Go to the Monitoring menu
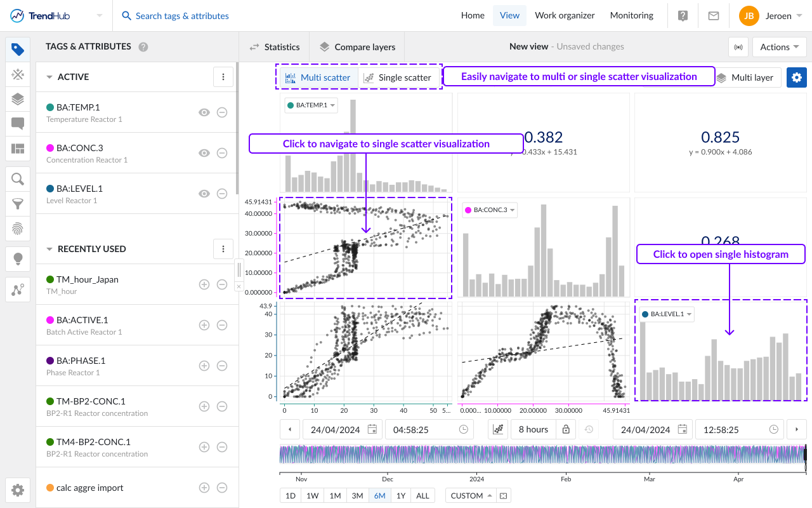Image resolution: width=812 pixels, height=508 pixels. pyautogui.click(x=631, y=16)
